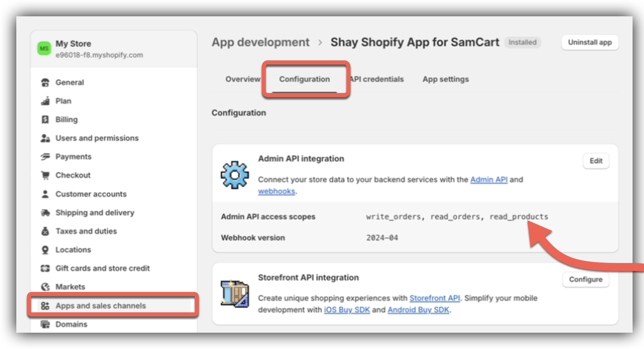
Task: Click the Locations pin icon
Action: click(x=45, y=250)
